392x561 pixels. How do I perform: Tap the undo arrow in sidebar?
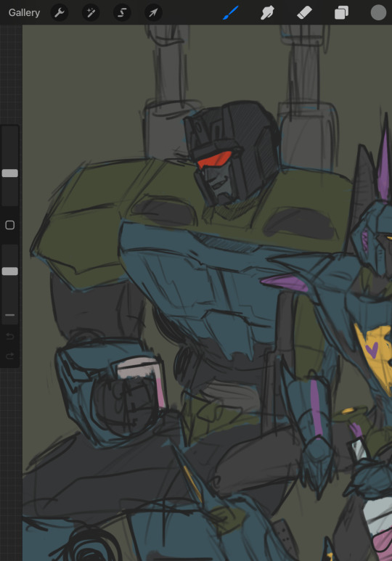pyautogui.click(x=10, y=336)
